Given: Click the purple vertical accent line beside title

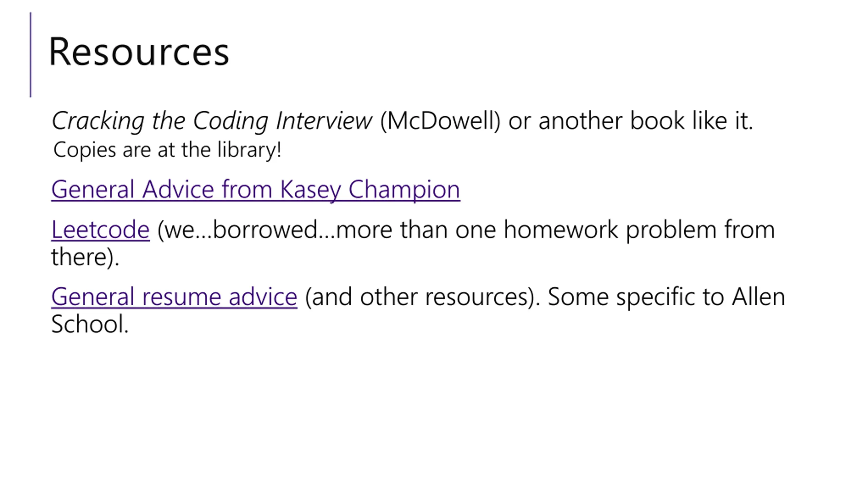Looking at the screenshot, I should (x=31, y=55).
